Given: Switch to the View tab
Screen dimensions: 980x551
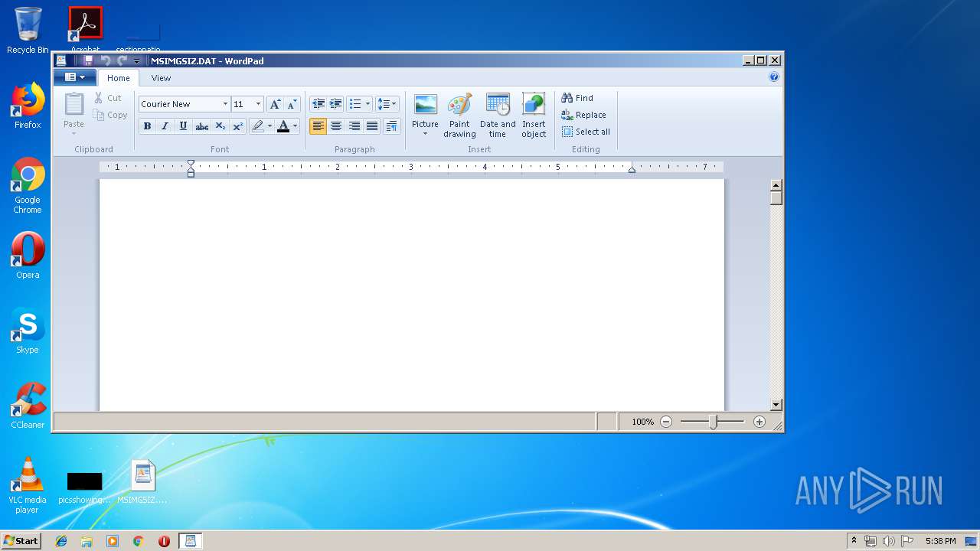Looking at the screenshot, I should (161, 78).
